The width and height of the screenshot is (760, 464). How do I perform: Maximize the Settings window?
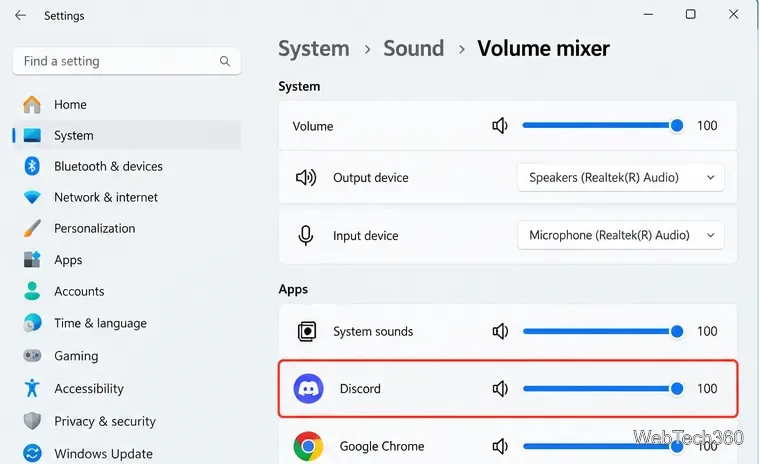[x=691, y=15]
